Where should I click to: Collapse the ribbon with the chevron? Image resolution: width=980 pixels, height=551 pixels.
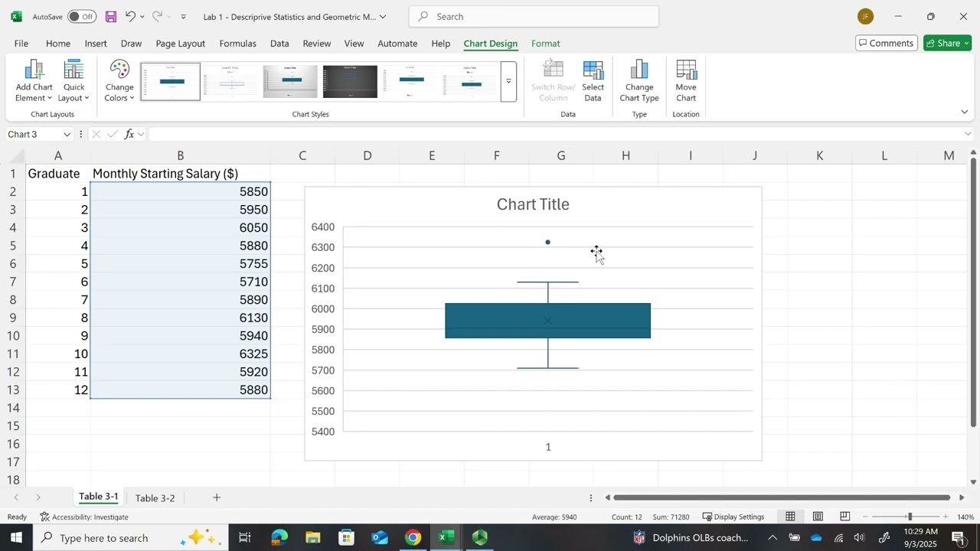pyautogui.click(x=964, y=112)
